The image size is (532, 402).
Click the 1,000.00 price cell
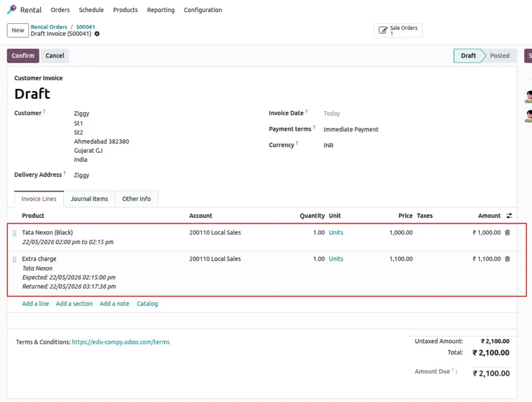(401, 232)
